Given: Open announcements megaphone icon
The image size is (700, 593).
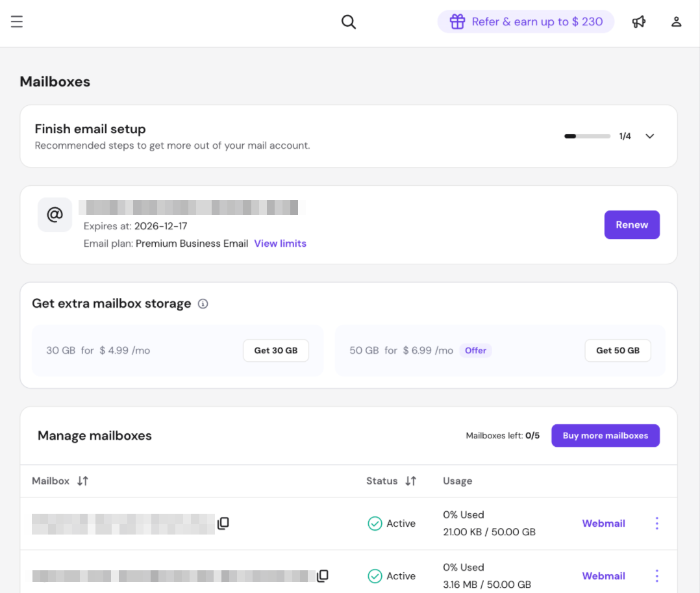Looking at the screenshot, I should point(639,22).
